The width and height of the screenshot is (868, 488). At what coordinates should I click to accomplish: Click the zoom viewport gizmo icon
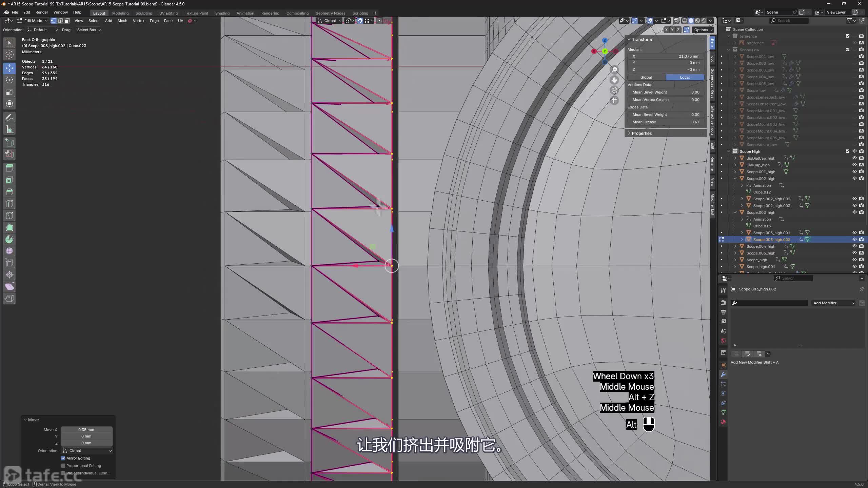(x=614, y=70)
